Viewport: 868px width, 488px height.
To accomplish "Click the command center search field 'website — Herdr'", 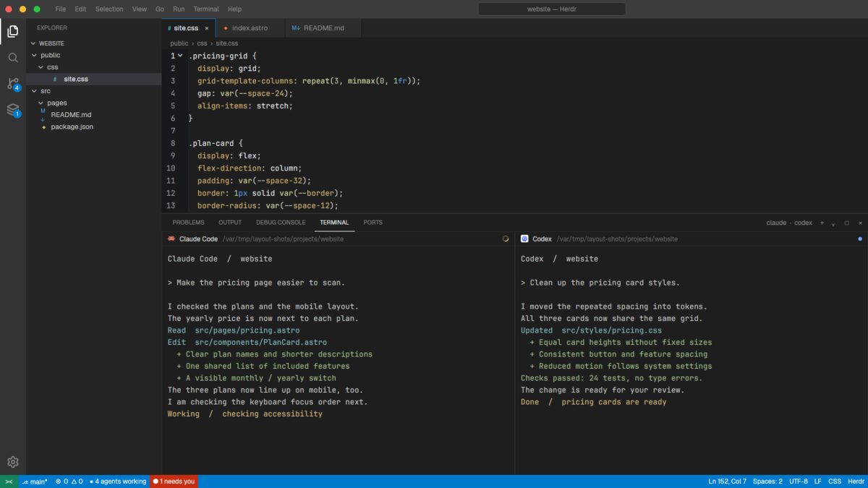I will pos(552,9).
